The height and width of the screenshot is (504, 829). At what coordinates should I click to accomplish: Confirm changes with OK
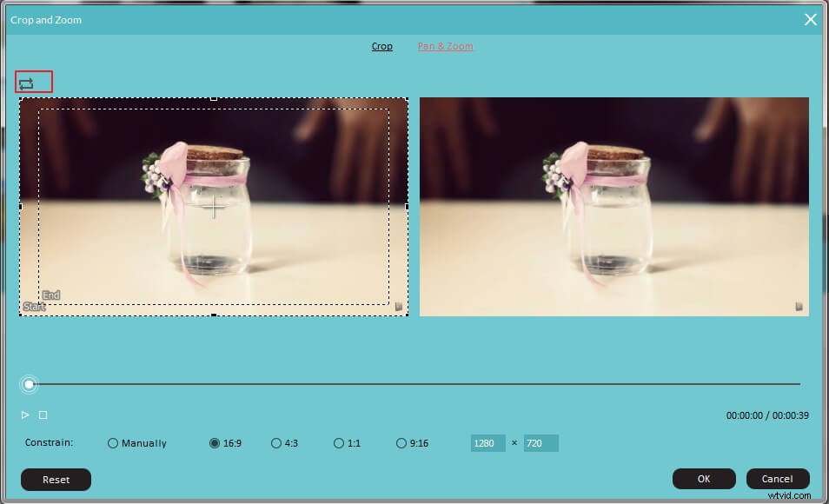pos(703,479)
